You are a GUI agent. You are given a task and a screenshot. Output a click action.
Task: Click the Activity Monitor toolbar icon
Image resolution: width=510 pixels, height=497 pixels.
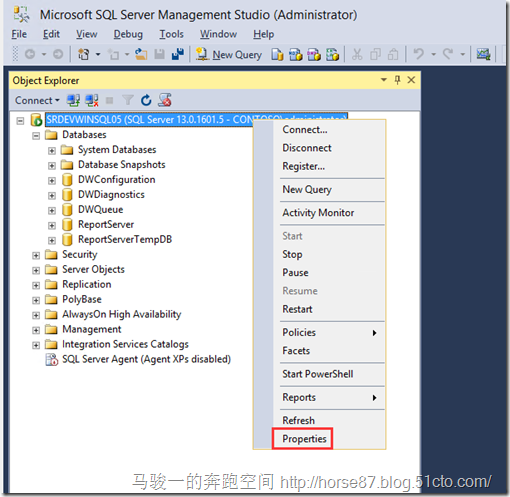point(483,54)
